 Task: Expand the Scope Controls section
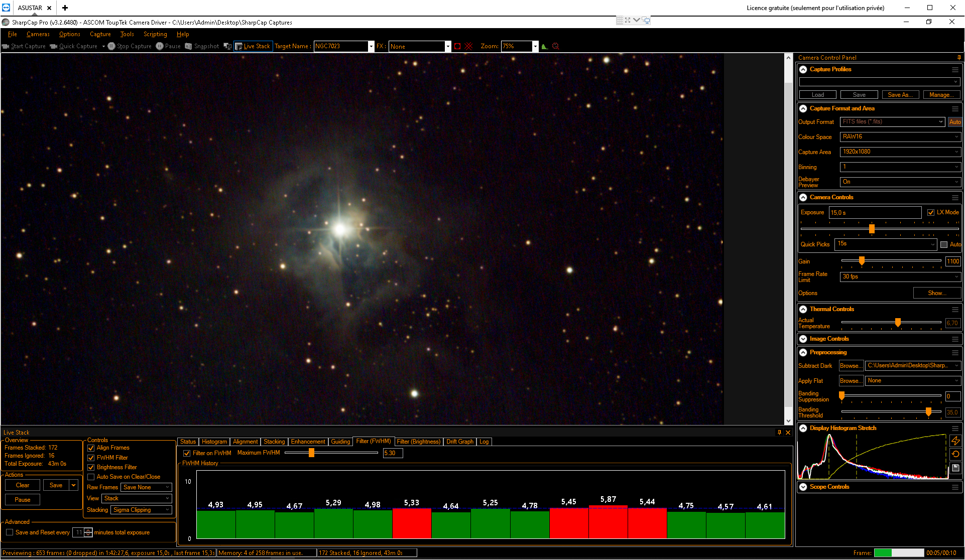tap(803, 487)
